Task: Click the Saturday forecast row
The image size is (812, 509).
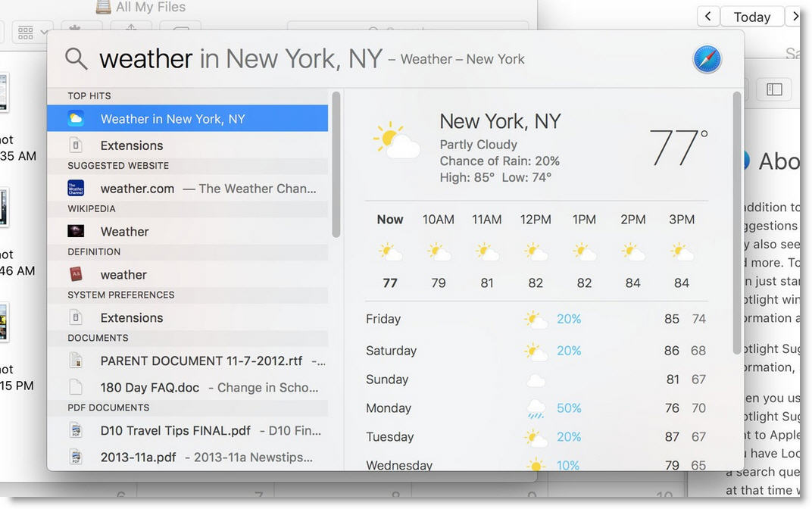Action: tap(536, 351)
